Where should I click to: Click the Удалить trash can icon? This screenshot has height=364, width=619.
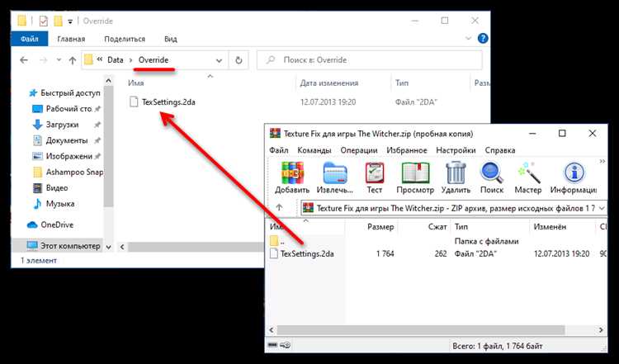456,173
